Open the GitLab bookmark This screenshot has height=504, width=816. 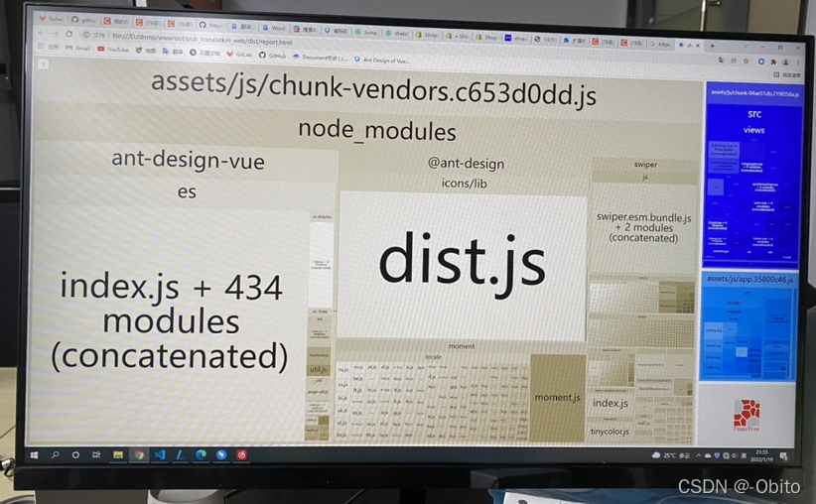point(239,55)
